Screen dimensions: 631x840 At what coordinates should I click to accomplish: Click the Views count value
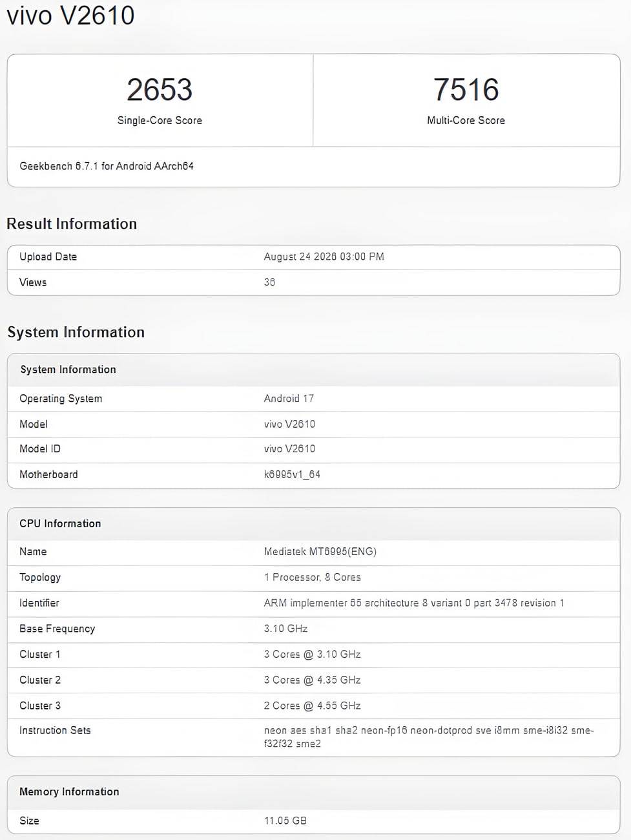[x=269, y=282]
